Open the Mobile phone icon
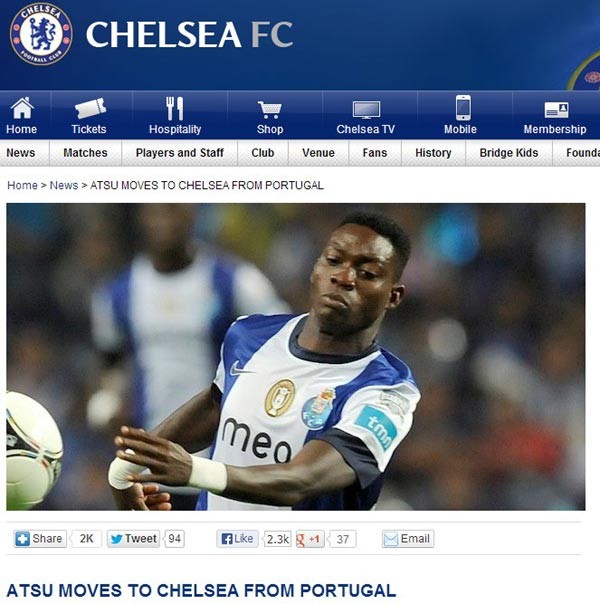600x604 pixels. point(463,108)
